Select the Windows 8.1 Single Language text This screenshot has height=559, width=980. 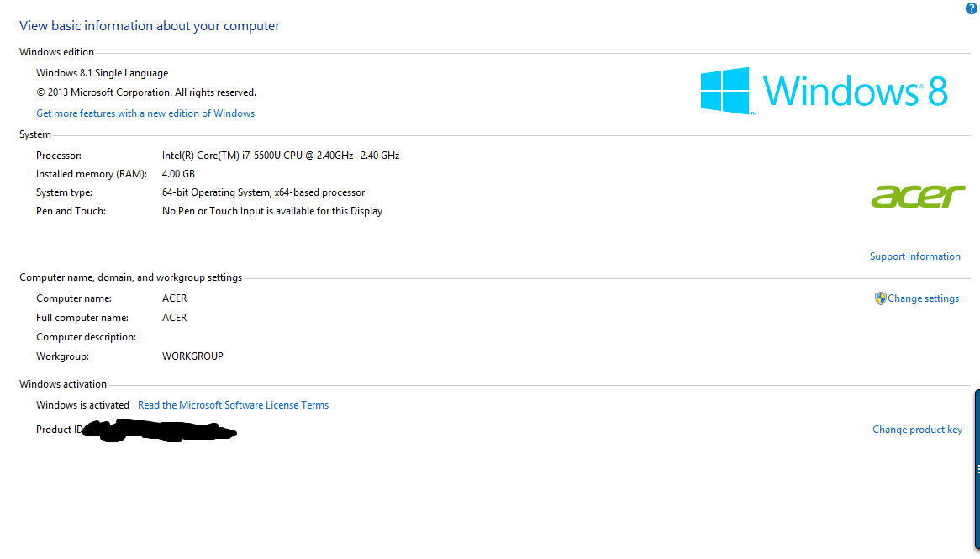point(102,73)
